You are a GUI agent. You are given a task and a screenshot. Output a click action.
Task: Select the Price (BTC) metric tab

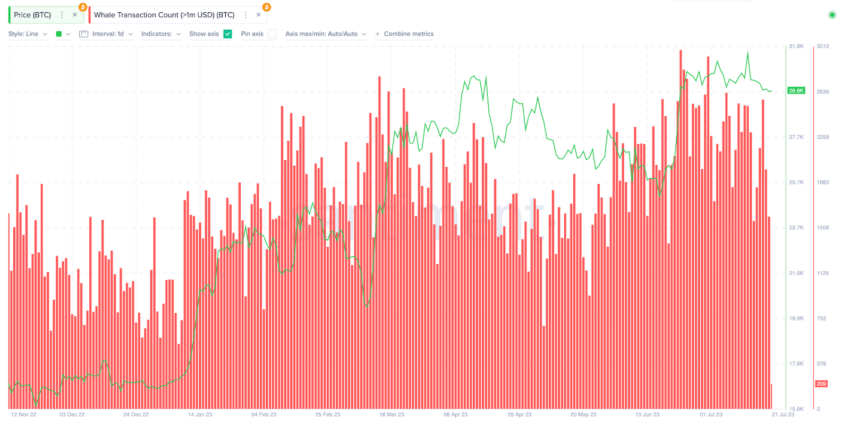33,15
